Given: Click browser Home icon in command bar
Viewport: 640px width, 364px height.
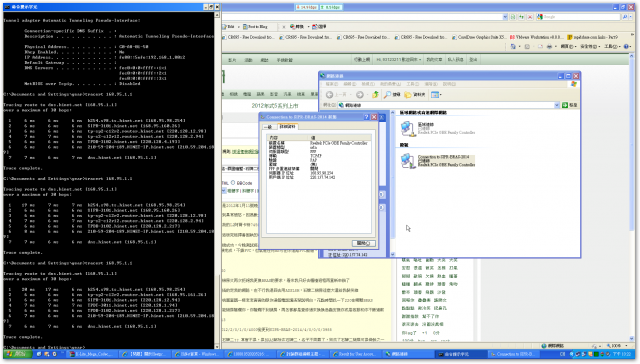Looking at the screenshot, I should [513, 47].
